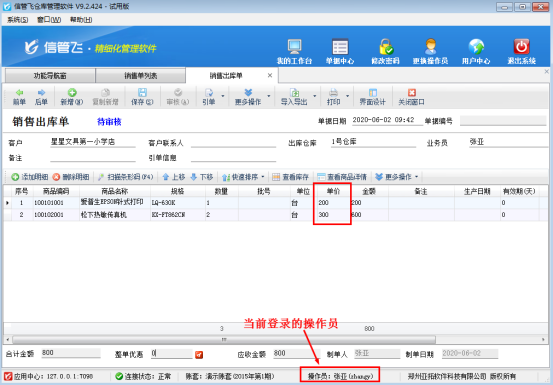Open 系统(S) menu

point(17,20)
